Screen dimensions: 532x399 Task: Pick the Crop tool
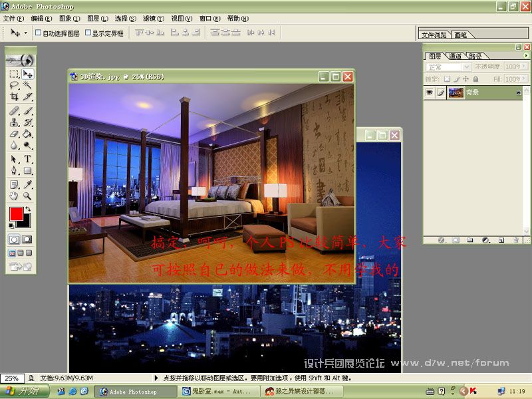(x=14, y=96)
